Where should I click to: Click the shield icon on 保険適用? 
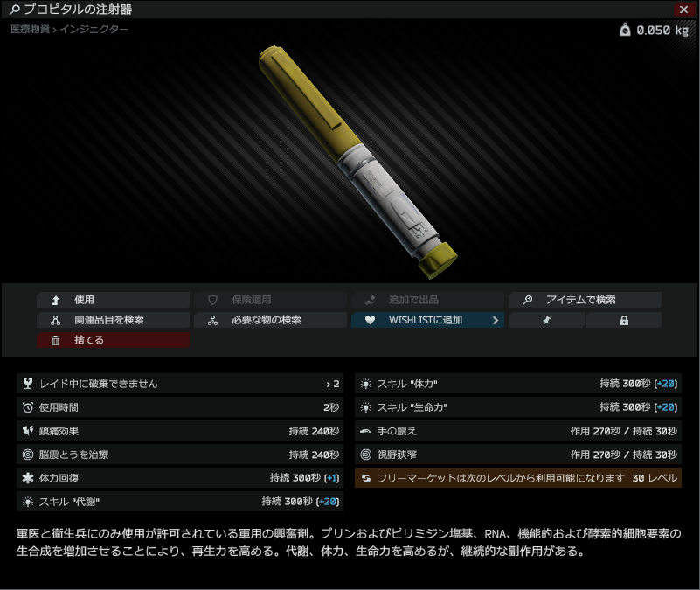[x=212, y=300]
